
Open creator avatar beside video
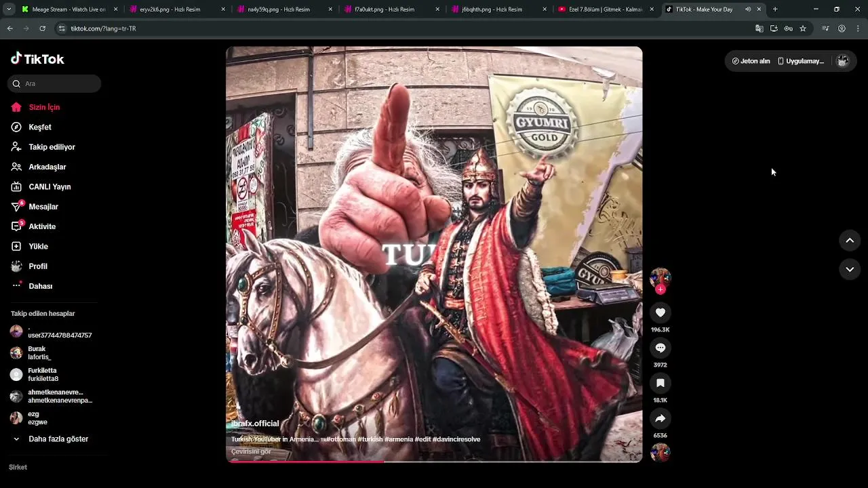pyautogui.click(x=660, y=277)
